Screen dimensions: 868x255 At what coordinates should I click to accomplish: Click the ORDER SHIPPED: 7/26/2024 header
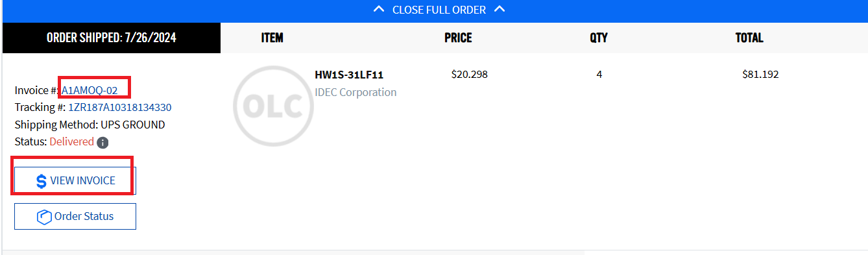pos(112,38)
